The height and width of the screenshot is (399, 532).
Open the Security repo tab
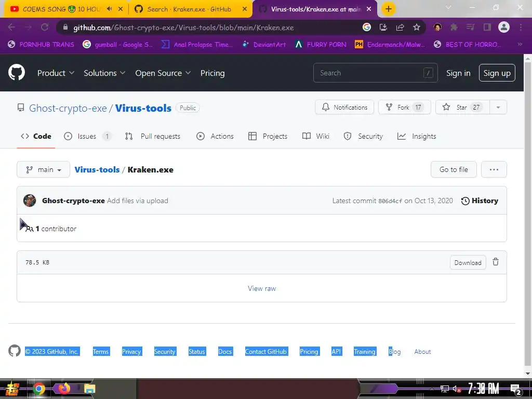(363, 136)
